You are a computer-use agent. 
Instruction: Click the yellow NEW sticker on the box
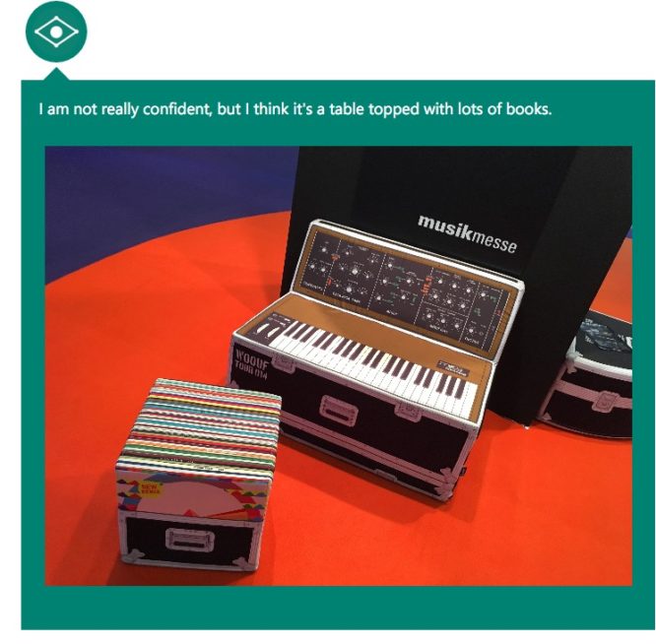[152, 489]
